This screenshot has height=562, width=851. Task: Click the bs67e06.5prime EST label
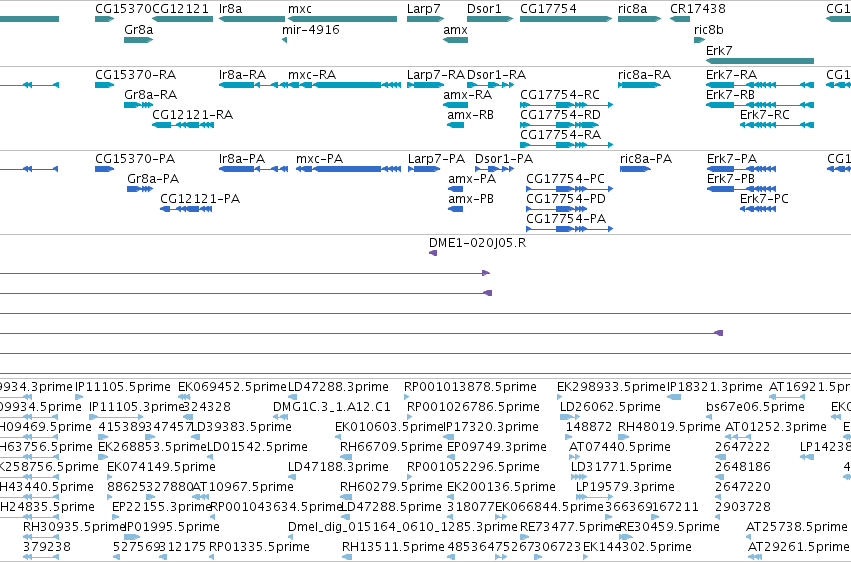coord(755,406)
